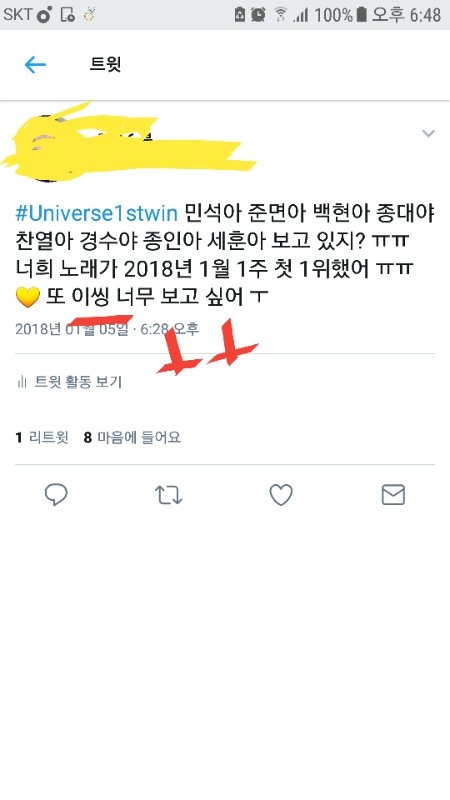
Task: Open the #Universe1stwin hashtag
Action: [x=96, y=214]
